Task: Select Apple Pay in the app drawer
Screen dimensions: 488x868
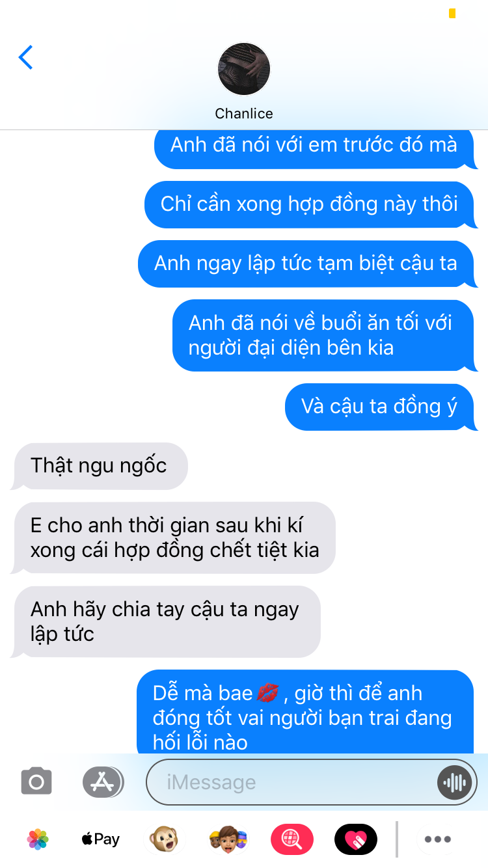Action: (x=101, y=839)
